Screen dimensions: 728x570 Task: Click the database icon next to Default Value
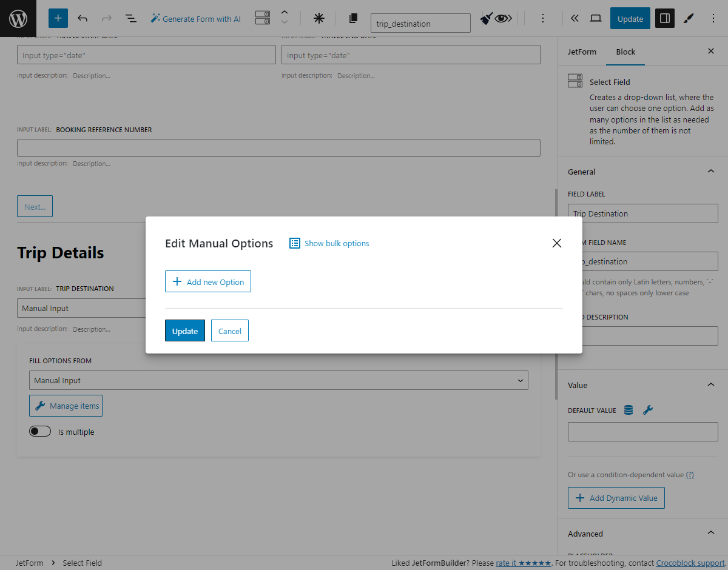click(x=628, y=410)
